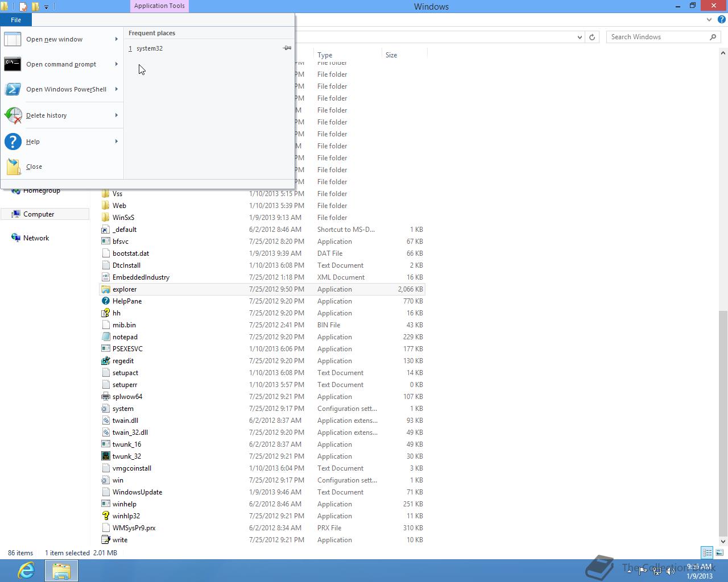Choose Delete history menu item
Image resolution: width=728 pixels, height=582 pixels.
pyautogui.click(x=62, y=115)
